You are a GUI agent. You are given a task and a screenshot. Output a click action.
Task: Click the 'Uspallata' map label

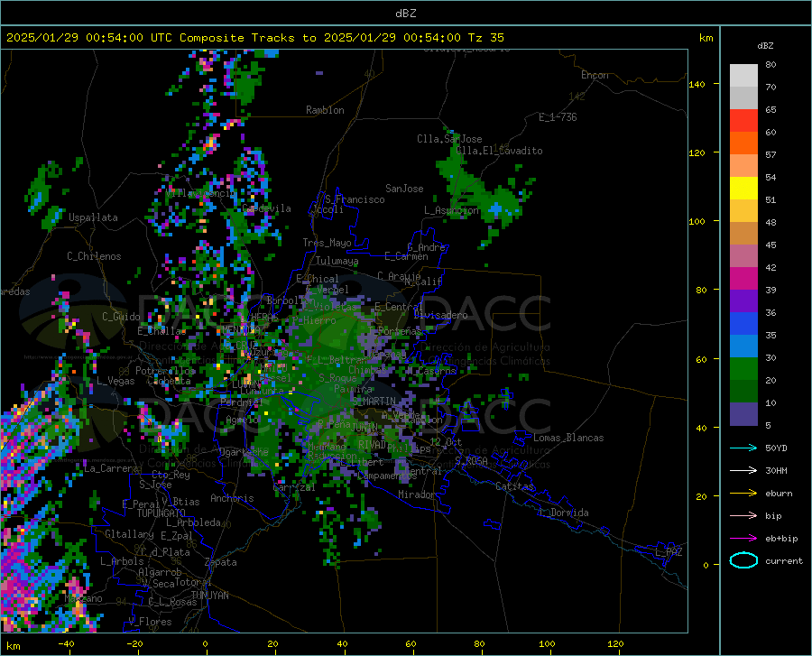[x=93, y=217]
